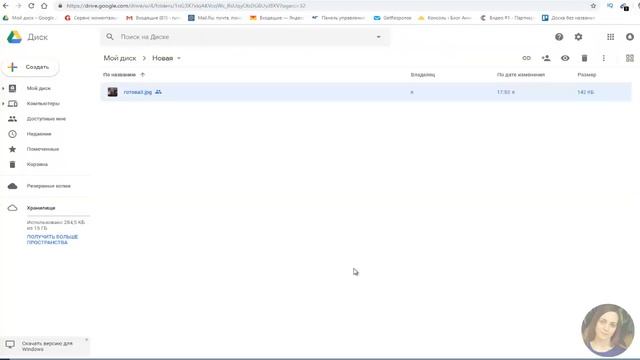Click the Google Drive logo
Viewport: 640px width, 360px height.
coord(14,37)
